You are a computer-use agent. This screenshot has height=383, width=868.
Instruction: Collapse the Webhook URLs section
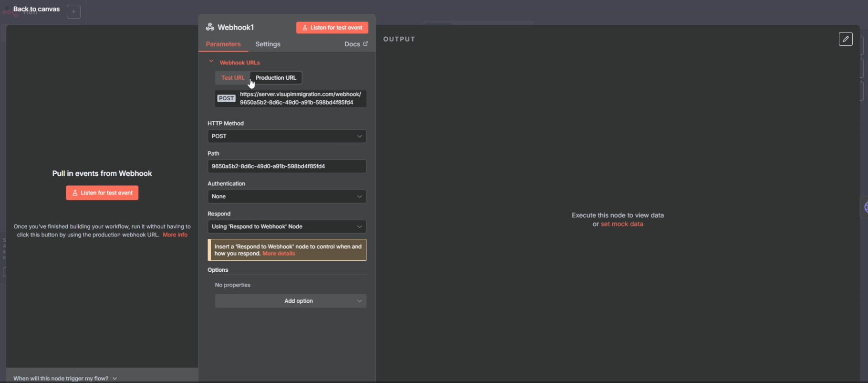pyautogui.click(x=211, y=62)
